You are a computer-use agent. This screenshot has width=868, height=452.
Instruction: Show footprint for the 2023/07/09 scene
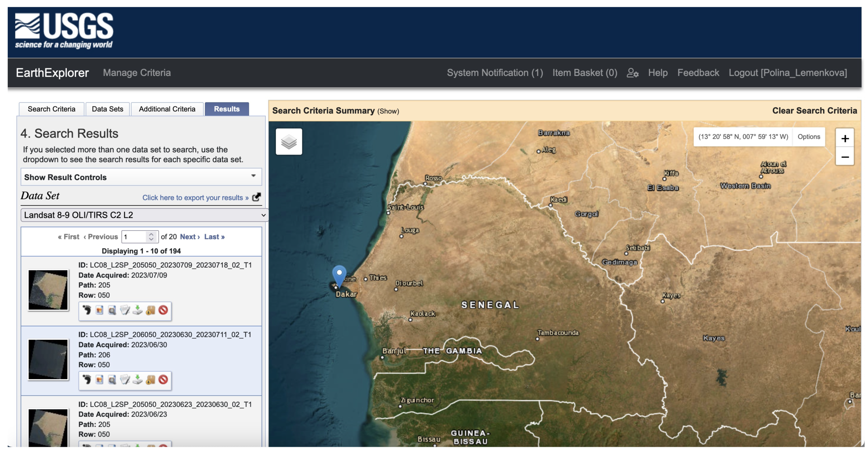(x=87, y=310)
